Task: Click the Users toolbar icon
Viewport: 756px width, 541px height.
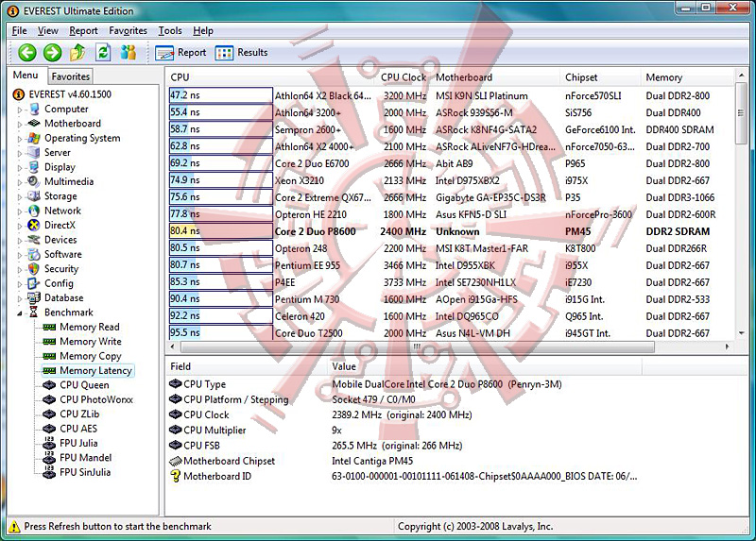Action: click(129, 52)
